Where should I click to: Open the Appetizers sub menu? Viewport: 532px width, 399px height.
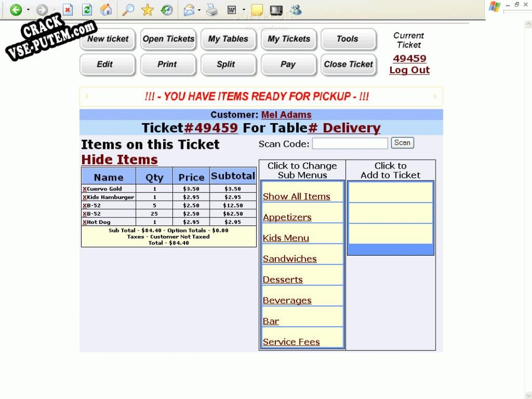287,217
